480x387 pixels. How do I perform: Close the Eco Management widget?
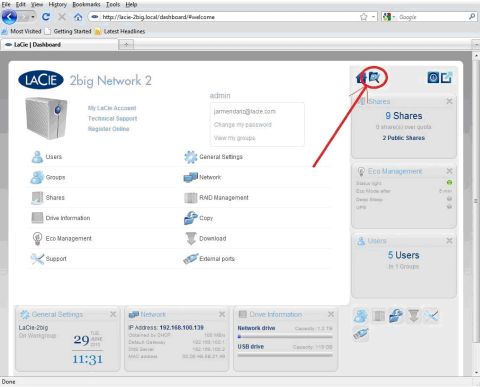449,171
